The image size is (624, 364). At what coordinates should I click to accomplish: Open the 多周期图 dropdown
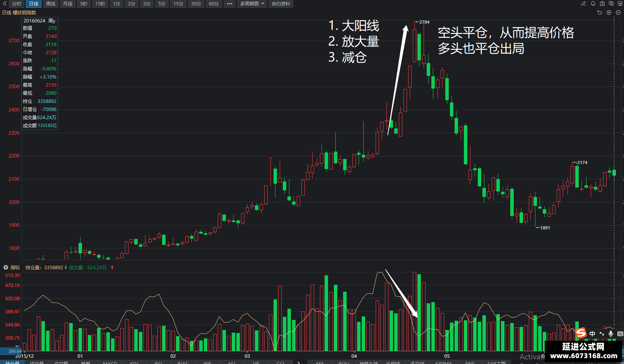point(252,4)
